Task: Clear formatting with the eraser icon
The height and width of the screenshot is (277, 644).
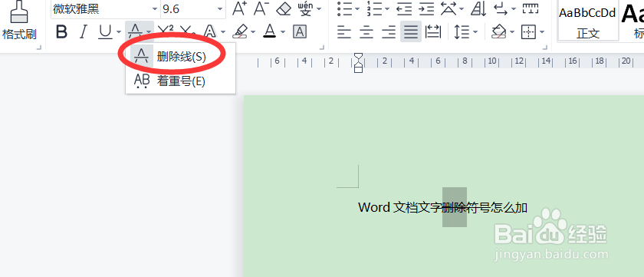Action: point(284,8)
